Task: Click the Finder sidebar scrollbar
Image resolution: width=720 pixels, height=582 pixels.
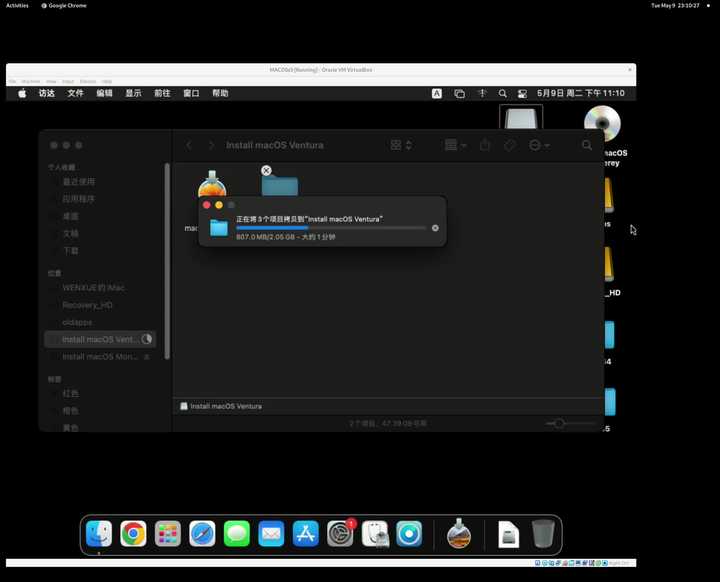Action: 167,261
